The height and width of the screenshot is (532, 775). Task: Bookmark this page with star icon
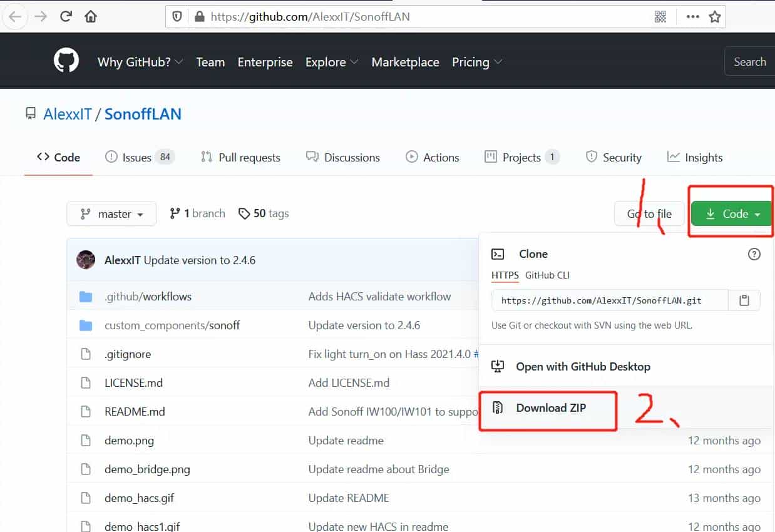pyautogui.click(x=715, y=17)
